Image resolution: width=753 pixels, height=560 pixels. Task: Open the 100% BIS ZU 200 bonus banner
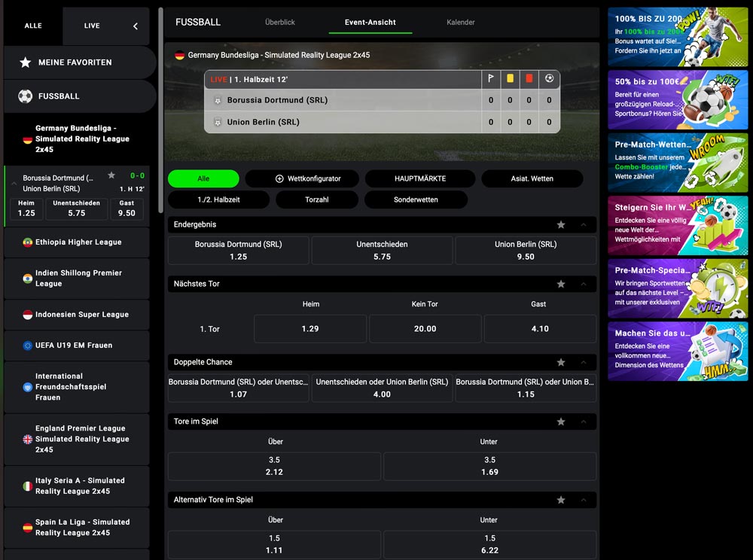click(x=678, y=37)
